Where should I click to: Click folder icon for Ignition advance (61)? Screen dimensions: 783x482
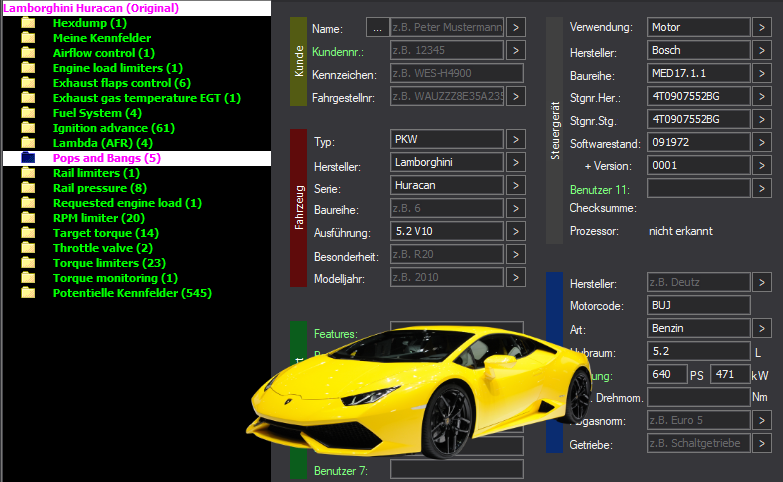point(28,128)
